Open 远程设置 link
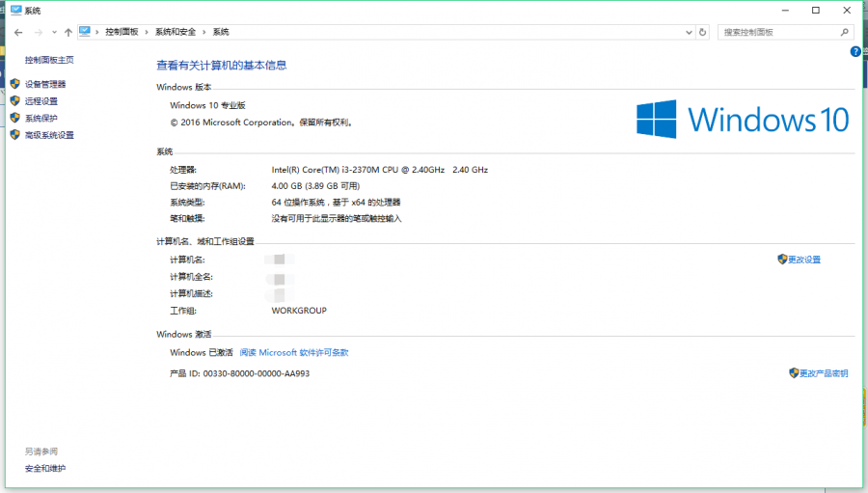Viewport: 868px width, 493px height. pyautogui.click(x=41, y=101)
